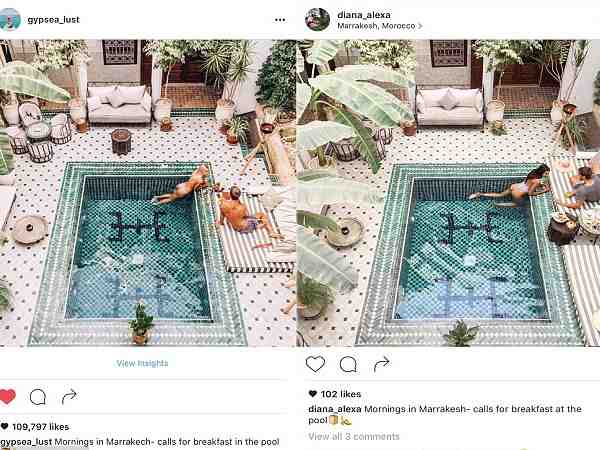
Task: Open the gypsea_lust pool photo
Action: point(148,193)
